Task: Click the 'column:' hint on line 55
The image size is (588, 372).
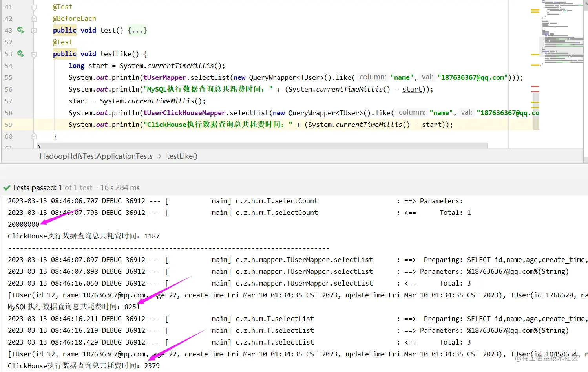Action: click(x=373, y=77)
